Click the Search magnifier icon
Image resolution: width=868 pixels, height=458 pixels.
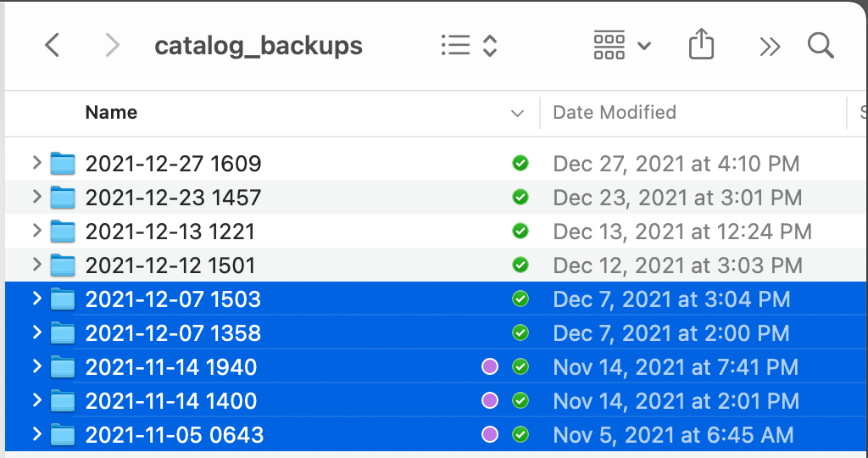coord(821,46)
